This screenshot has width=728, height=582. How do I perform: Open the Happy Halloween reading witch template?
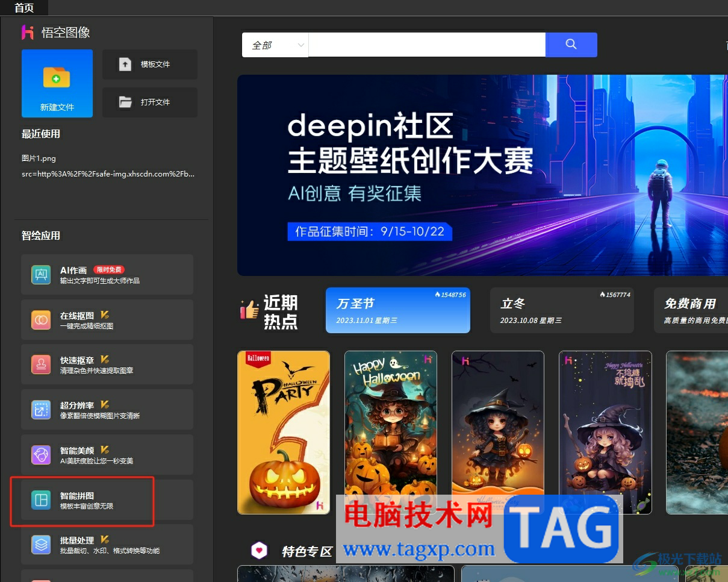pos(391,433)
